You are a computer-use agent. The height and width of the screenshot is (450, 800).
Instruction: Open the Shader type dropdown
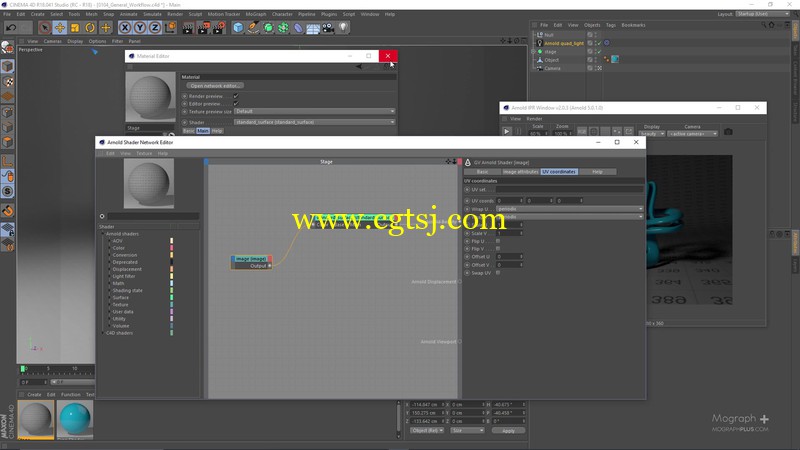tap(315, 122)
